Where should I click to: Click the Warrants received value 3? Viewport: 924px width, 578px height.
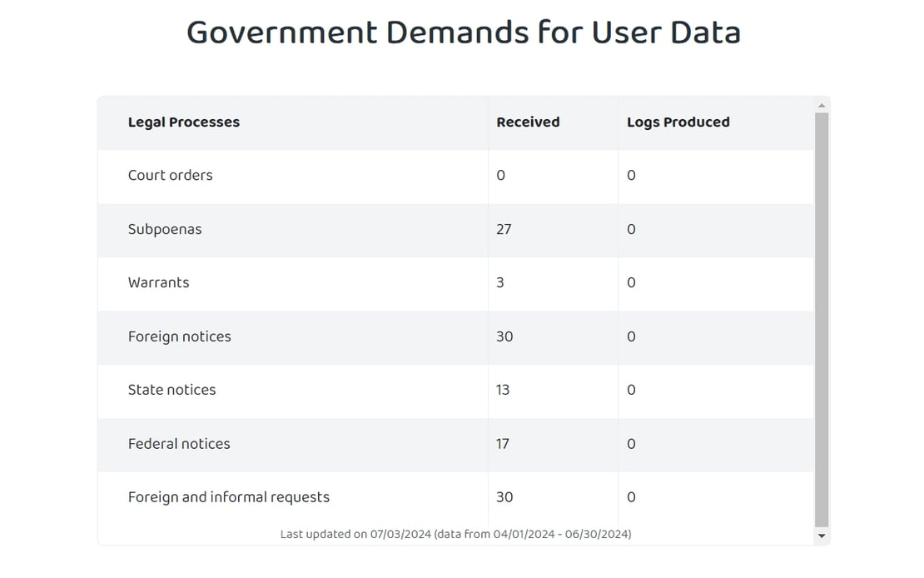click(x=500, y=282)
